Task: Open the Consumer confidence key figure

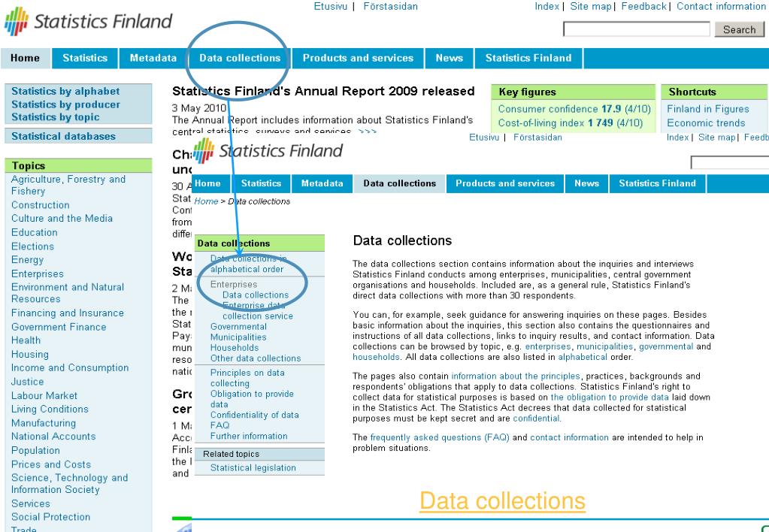Action: pyautogui.click(x=574, y=109)
